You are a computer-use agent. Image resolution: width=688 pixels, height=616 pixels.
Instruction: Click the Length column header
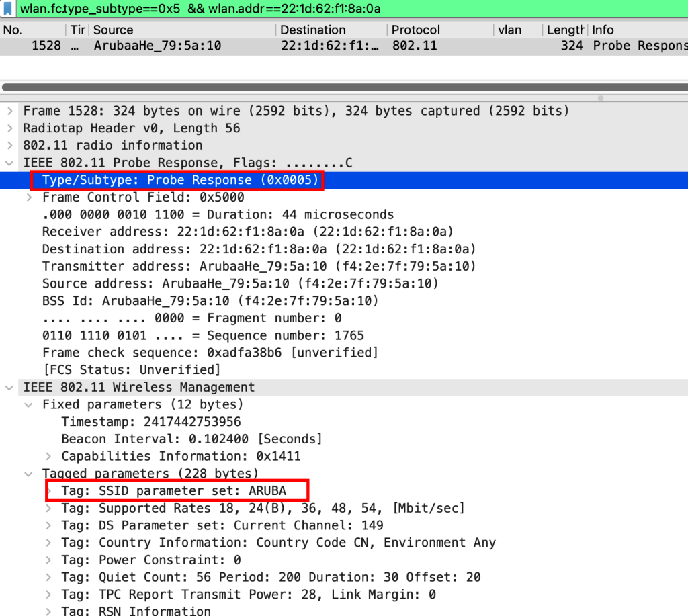click(x=565, y=30)
